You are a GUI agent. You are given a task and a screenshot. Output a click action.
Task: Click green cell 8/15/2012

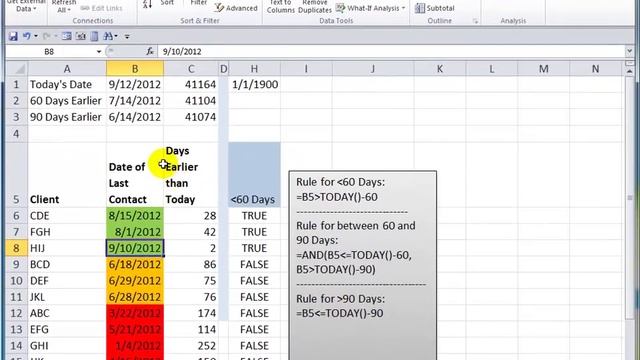pos(135,216)
